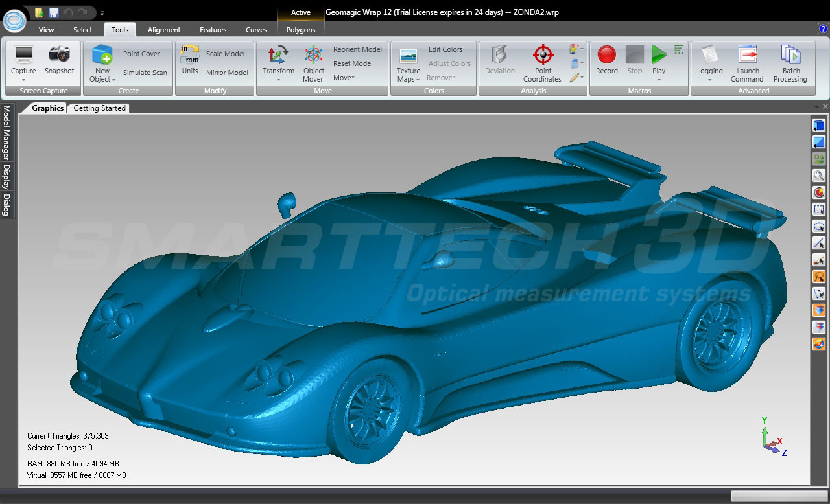Launch the Object Mover tool

tap(313, 63)
